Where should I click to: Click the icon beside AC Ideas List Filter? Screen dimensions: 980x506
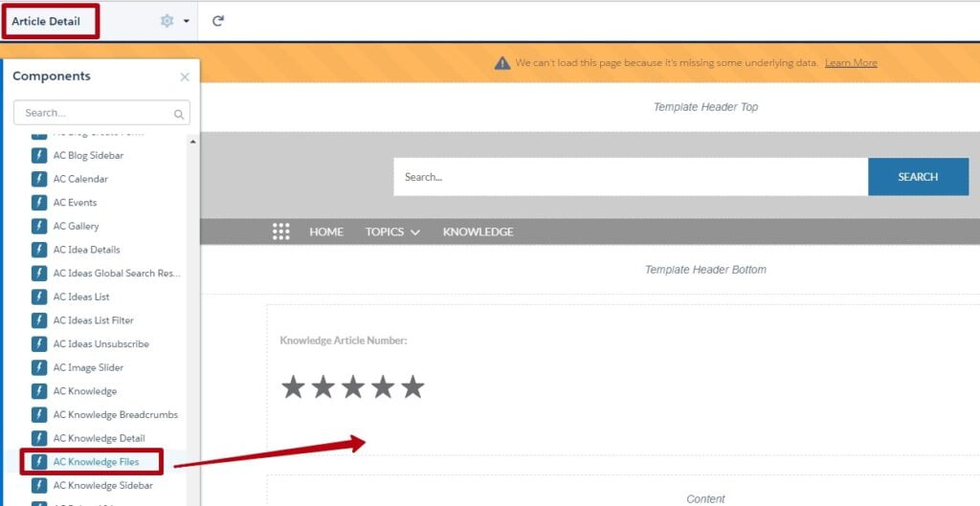(x=39, y=320)
